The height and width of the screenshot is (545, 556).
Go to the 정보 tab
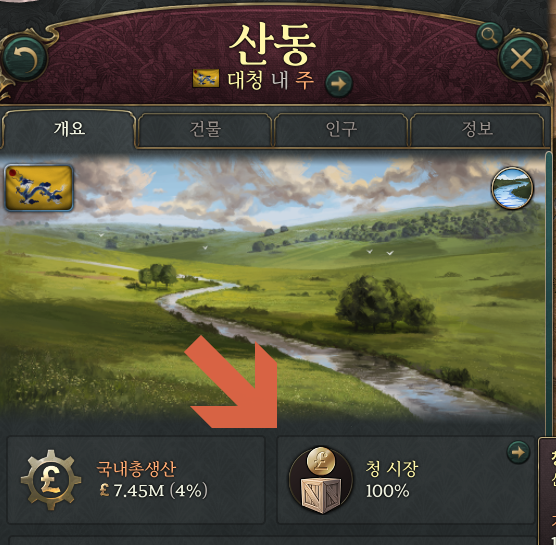[477, 129]
